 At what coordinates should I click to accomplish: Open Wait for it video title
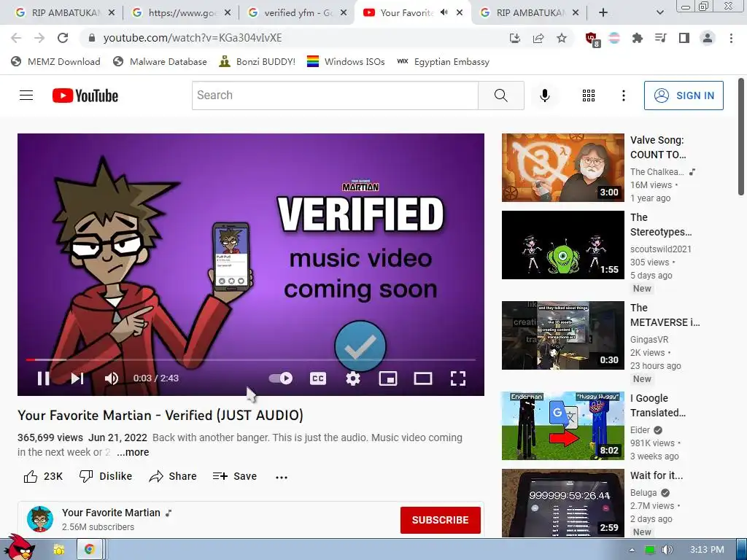pos(657,475)
